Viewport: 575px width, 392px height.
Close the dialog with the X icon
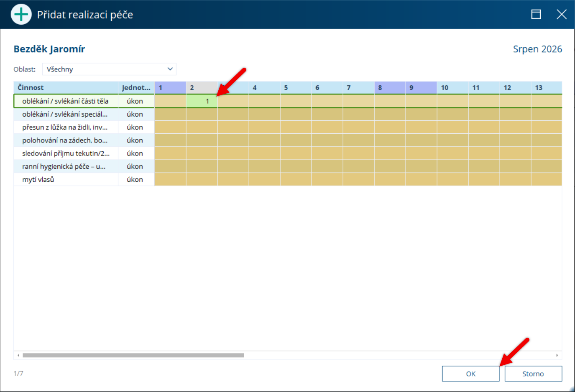(x=562, y=14)
